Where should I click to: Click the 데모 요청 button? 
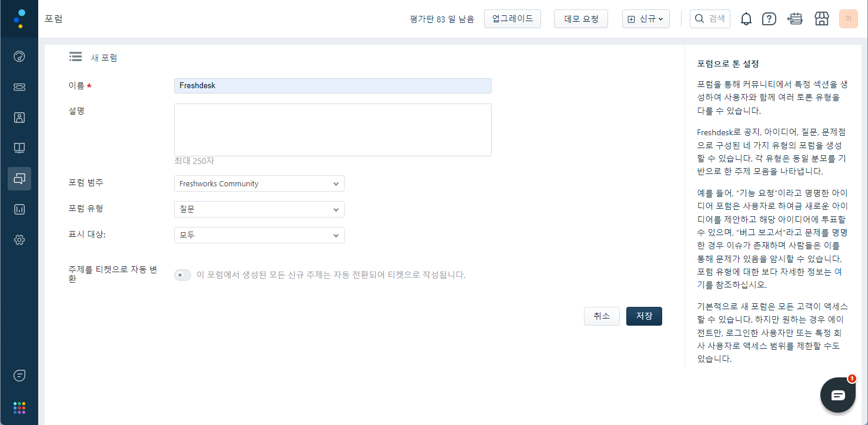[x=581, y=19]
